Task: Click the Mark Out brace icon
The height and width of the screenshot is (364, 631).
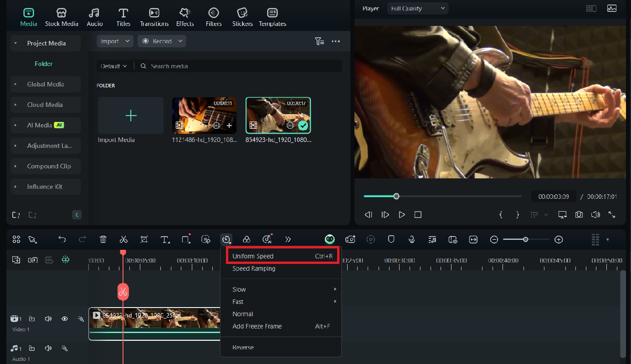Action: pyautogui.click(x=518, y=215)
